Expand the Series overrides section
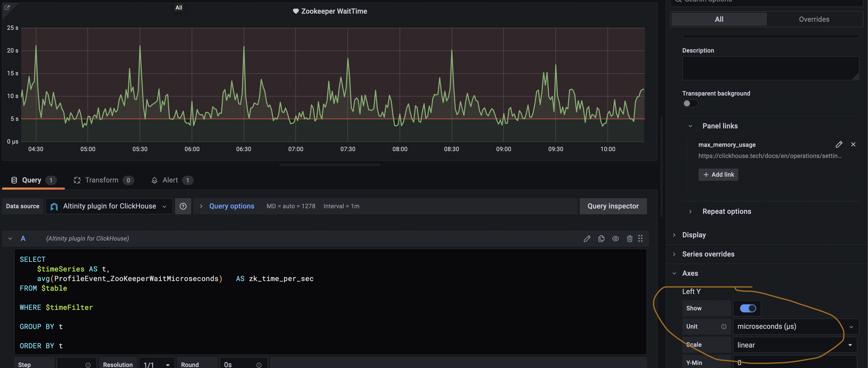868x368 pixels. pos(708,254)
